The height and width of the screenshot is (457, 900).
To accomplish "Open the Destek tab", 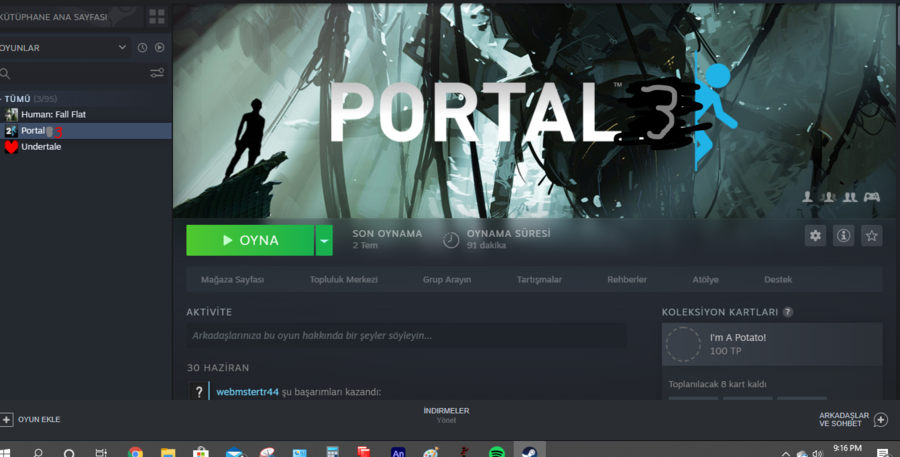I will (778, 280).
